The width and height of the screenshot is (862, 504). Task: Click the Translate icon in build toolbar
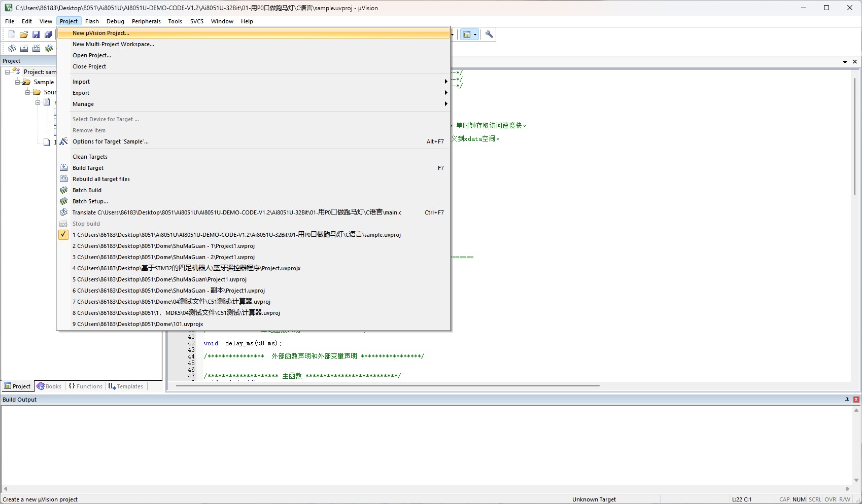pyautogui.click(x=12, y=48)
